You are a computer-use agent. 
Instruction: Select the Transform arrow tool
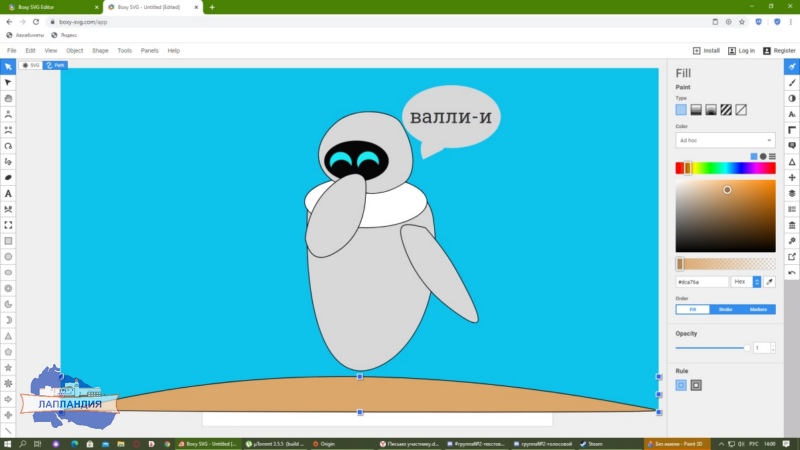click(8, 66)
